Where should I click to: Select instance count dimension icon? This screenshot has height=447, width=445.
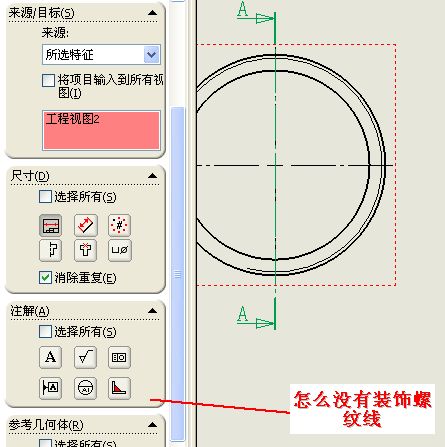pyautogui.click(x=119, y=226)
